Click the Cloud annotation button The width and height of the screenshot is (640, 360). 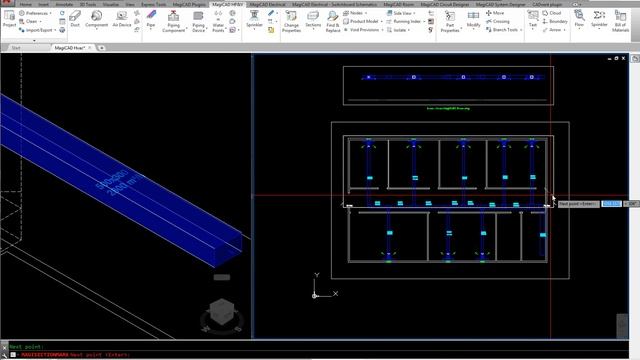pos(552,13)
